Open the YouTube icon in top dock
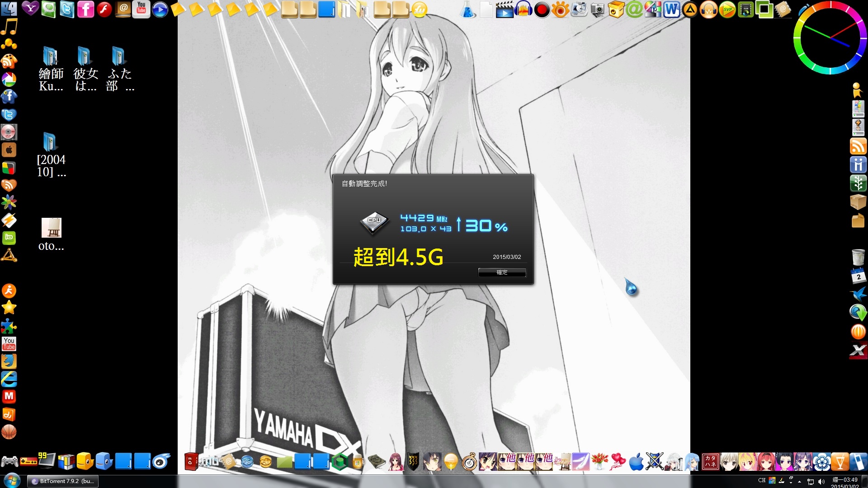This screenshot has height=488, width=868. point(141,9)
